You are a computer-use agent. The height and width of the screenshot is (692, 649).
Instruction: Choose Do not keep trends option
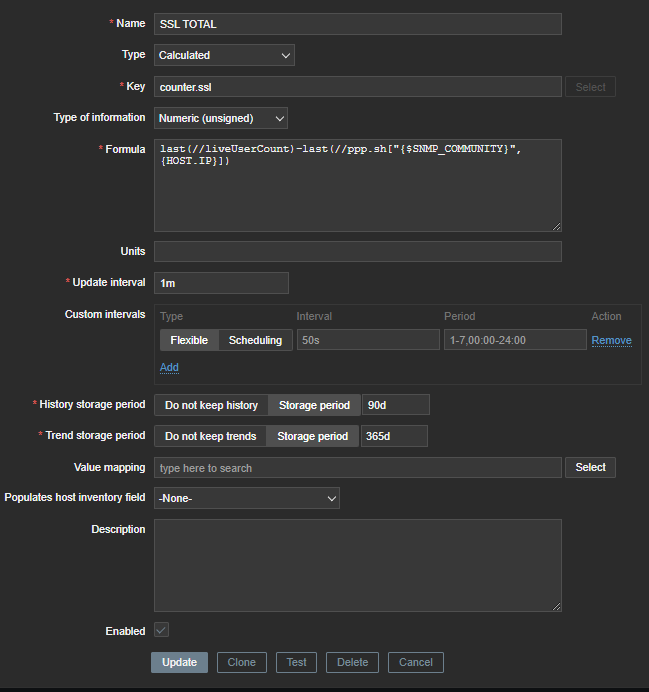(210, 436)
